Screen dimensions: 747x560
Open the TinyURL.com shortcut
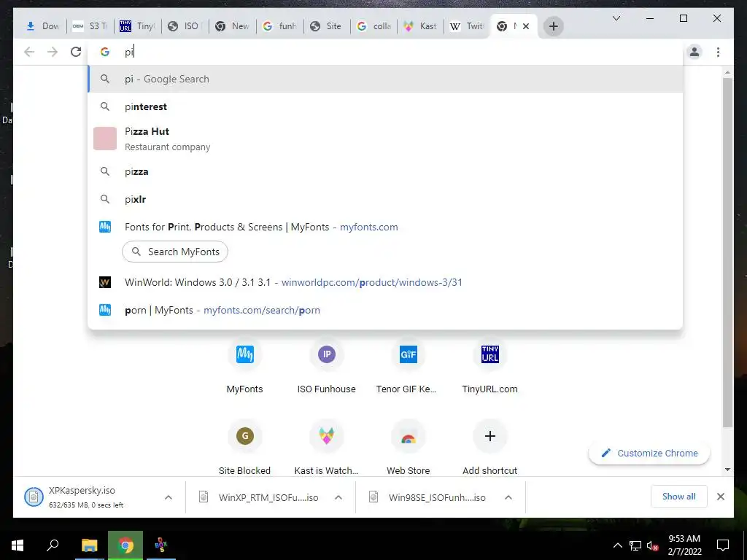pyautogui.click(x=489, y=366)
